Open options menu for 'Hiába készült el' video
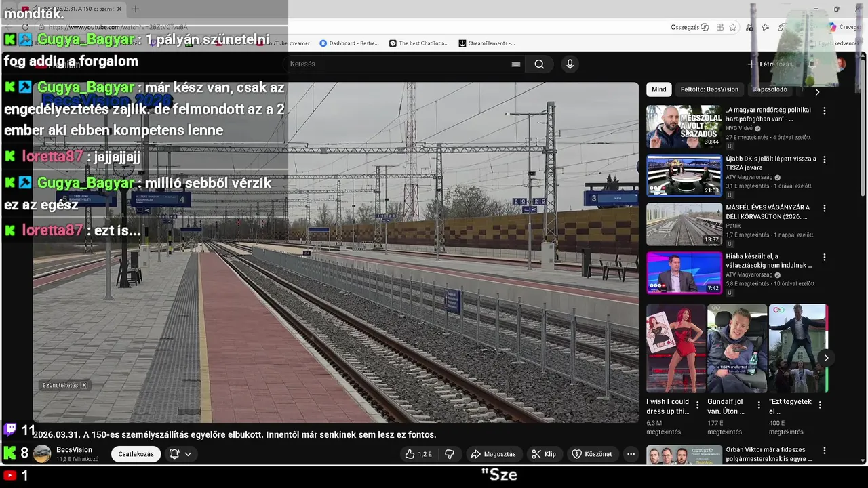 click(825, 258)
